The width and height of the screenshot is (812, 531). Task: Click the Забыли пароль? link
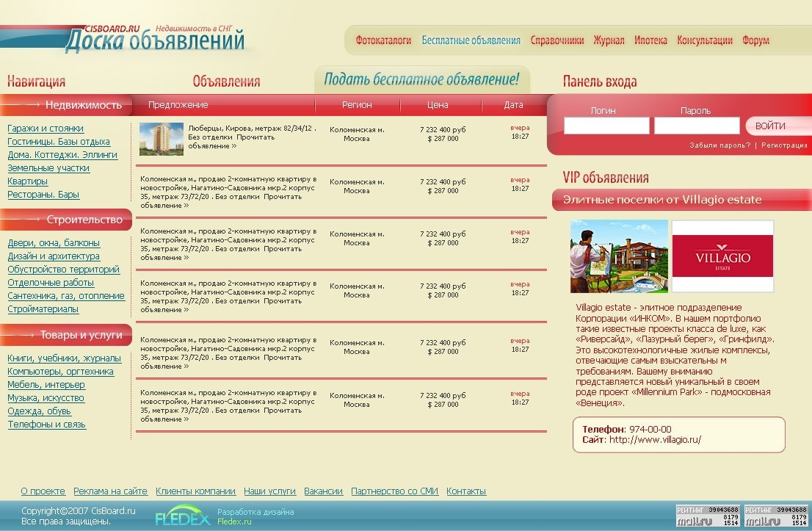coord(719,145)
